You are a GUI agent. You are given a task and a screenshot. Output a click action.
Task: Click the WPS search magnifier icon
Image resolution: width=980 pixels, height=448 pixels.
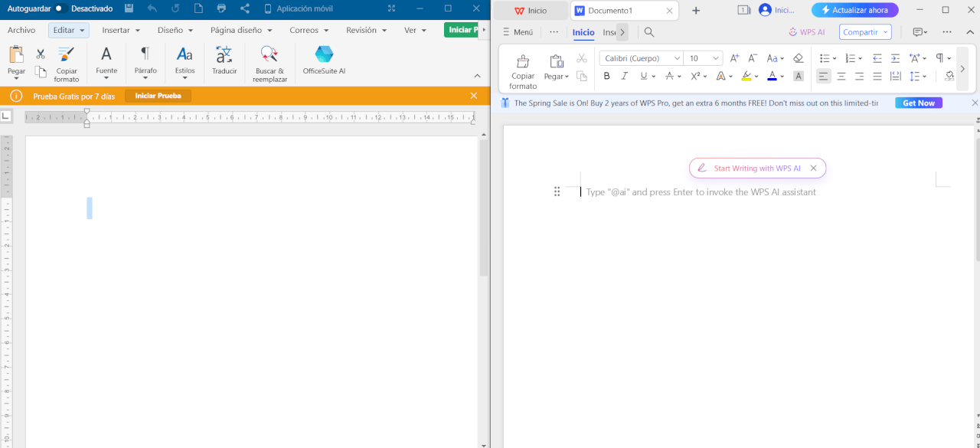pos(649,32)
